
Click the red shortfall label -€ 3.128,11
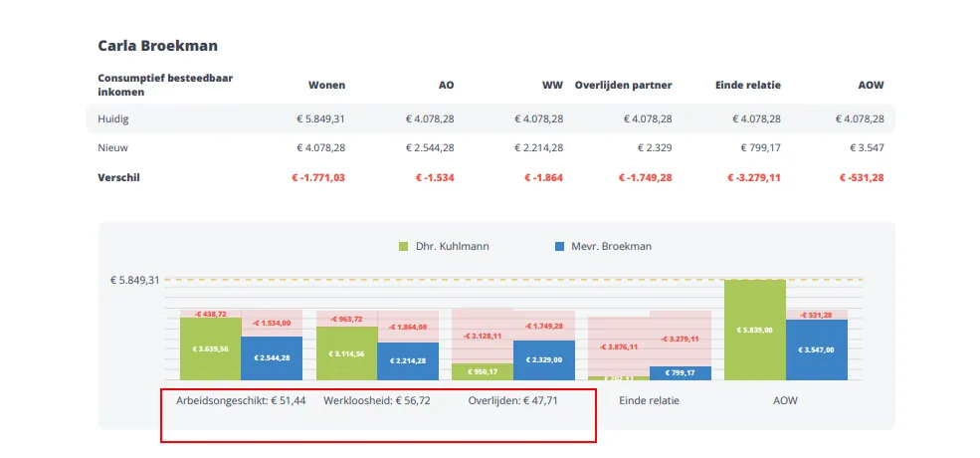click(483, 336)
